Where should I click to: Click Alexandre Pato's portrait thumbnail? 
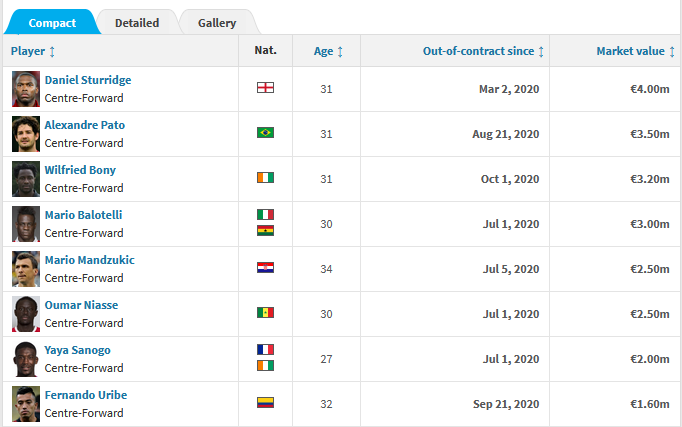[x=26, y=134]
